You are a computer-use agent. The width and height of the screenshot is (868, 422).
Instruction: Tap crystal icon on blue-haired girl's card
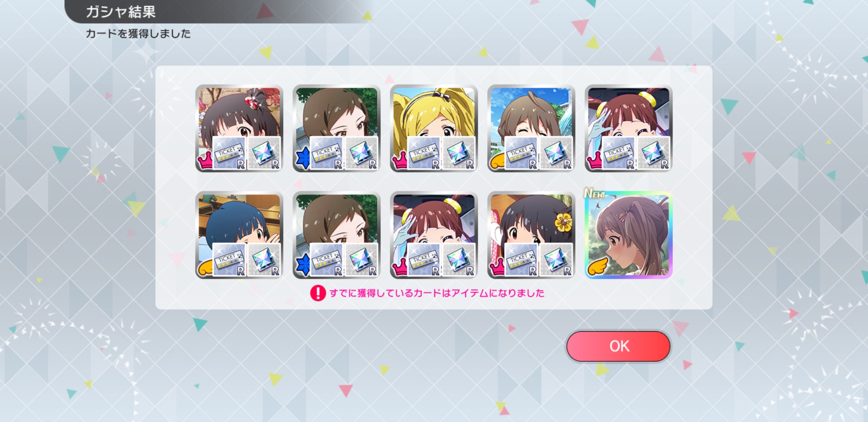[x=264, y=260]
